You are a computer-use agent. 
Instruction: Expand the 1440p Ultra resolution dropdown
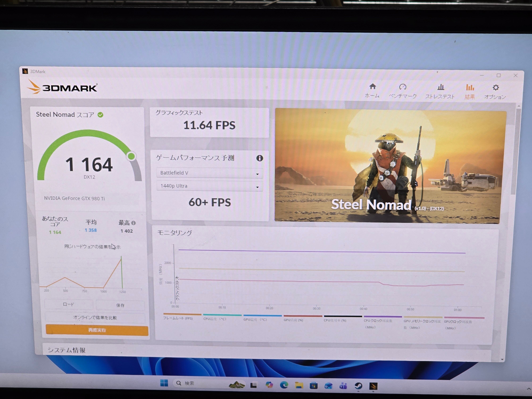point(209,186)
